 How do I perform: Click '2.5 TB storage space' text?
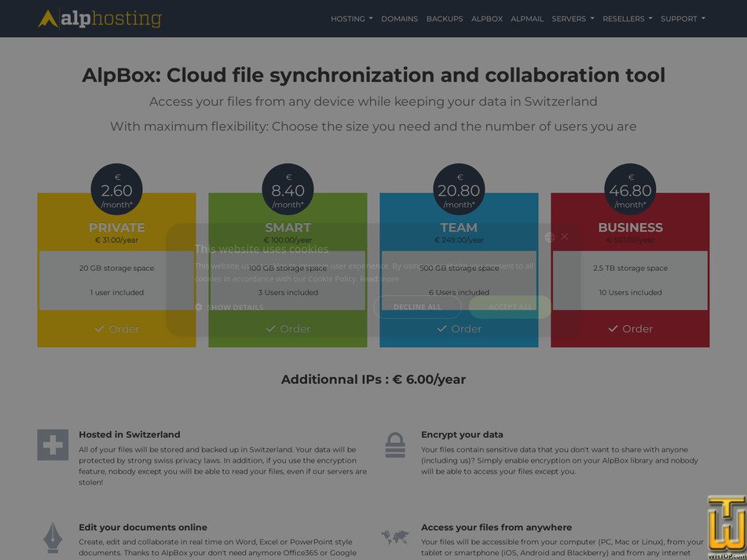[630, 268]
